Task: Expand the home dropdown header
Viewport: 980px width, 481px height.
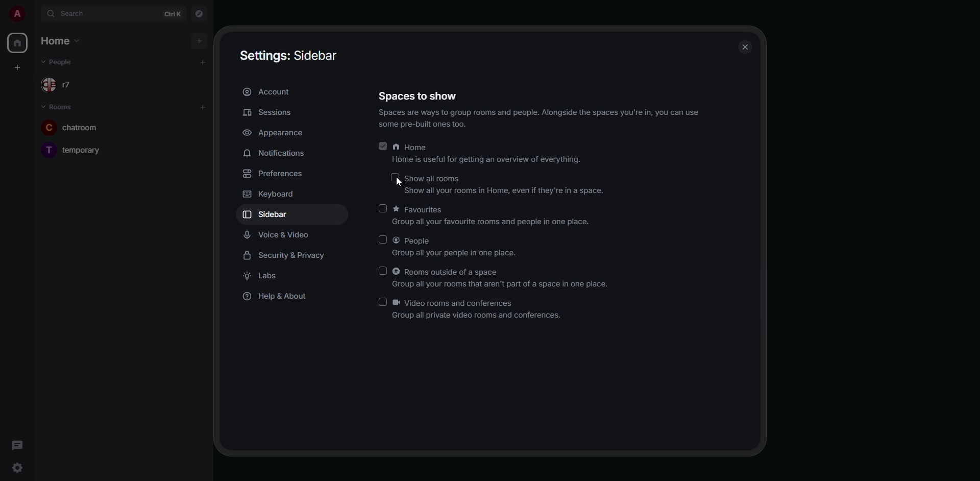Action: [61, 41]
